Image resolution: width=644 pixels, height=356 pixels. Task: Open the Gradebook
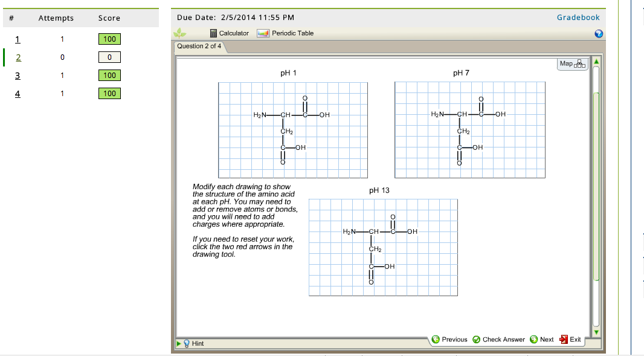tap(578, 17)
